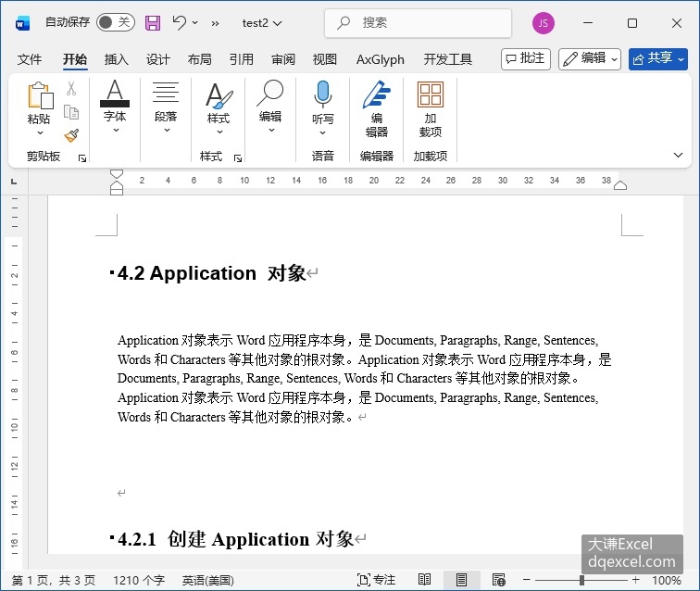Click the first line indent marker
Screen dimensions: 700x591
tap(117, 173)
